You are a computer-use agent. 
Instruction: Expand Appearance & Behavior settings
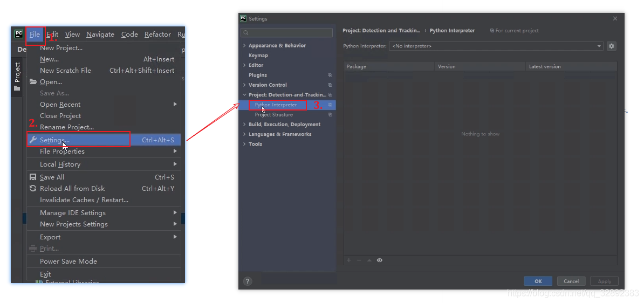244,46
